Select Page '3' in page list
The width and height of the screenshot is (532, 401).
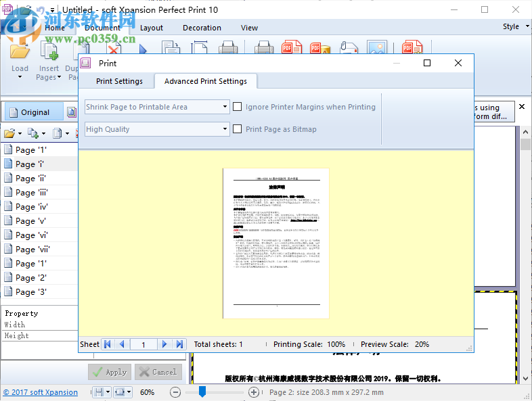coord(41,292)
